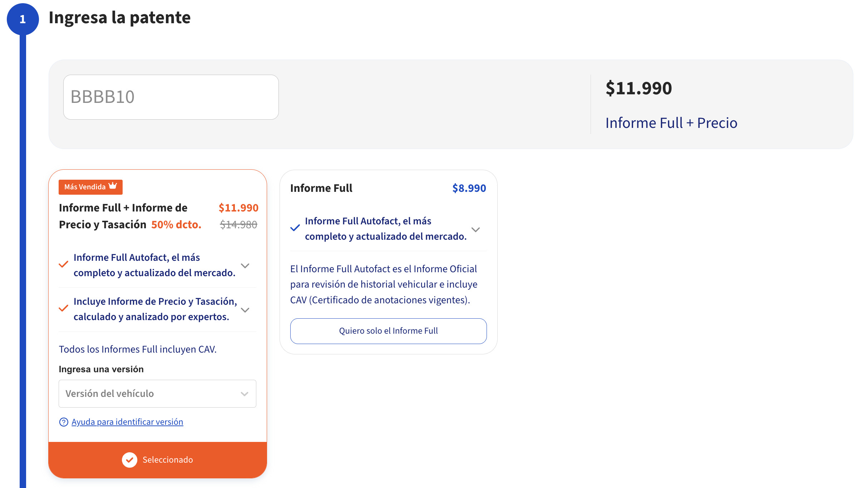Click the crown icon on Más Vendida badge
868x488 pixels.
[x=113, y=186]
